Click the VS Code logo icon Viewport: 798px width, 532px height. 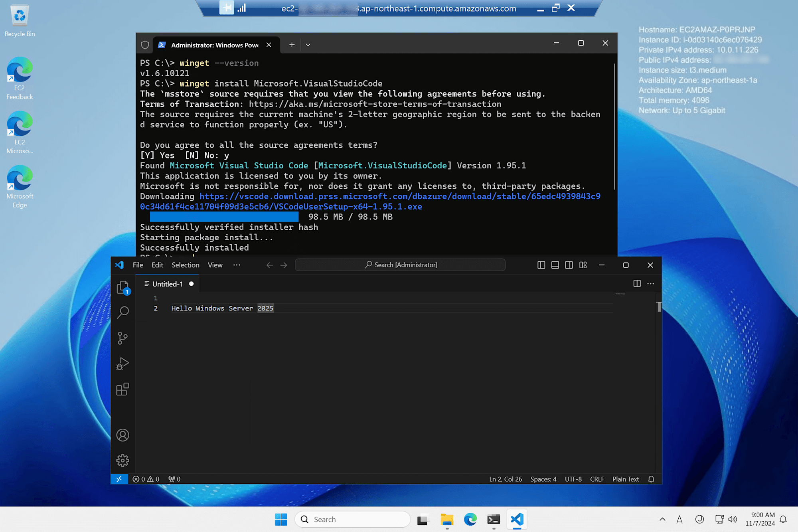click(x=119, y=265)
